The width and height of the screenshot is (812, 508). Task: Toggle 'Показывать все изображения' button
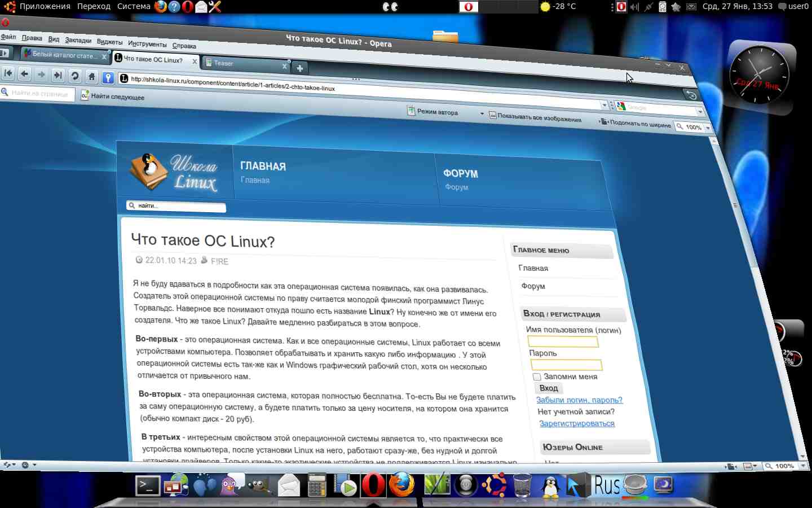[x=535, y=117]
